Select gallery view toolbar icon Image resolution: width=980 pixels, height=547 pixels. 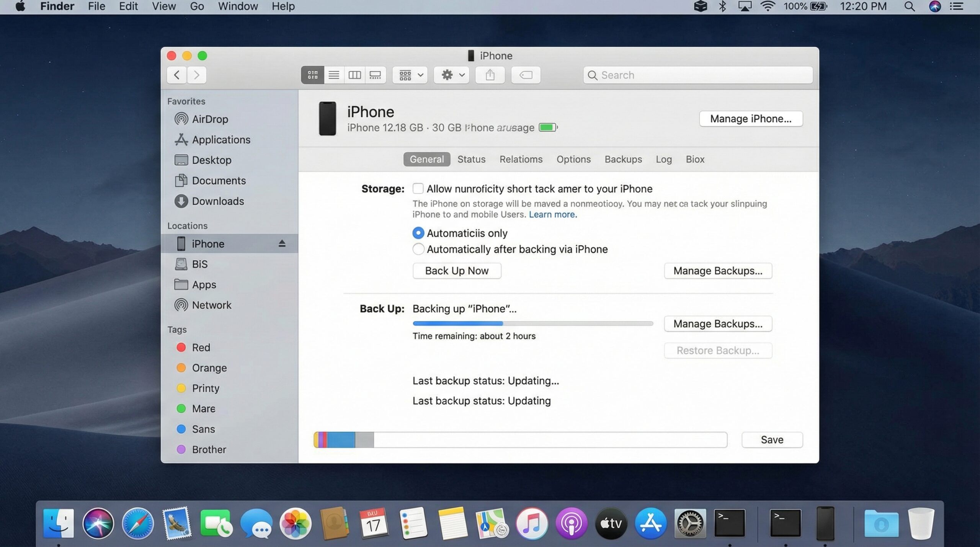pyautogui.click(x=375, y=75)
